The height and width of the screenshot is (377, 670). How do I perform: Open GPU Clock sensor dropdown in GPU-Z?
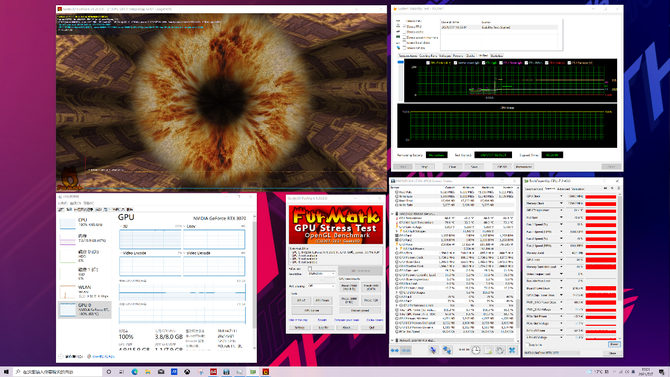coord(561,197)
